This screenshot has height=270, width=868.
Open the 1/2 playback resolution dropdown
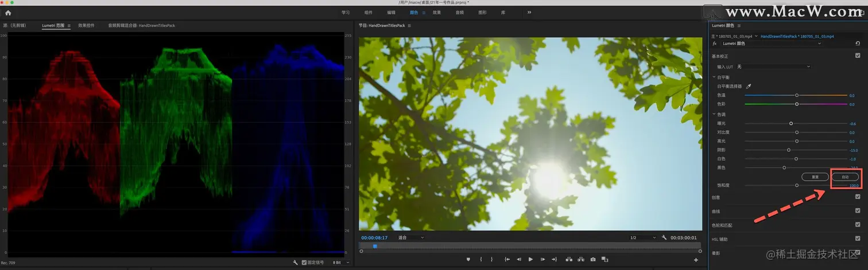pyautogui.click(x=642, y=237)
